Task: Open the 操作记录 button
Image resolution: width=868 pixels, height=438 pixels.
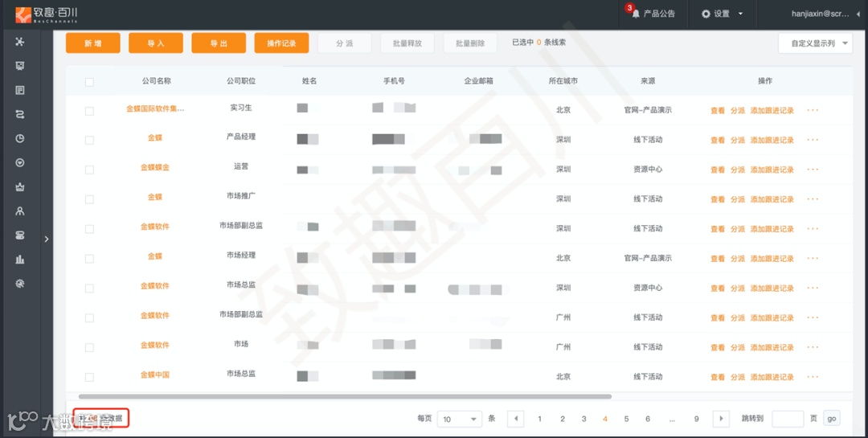Action: [282, 43]
